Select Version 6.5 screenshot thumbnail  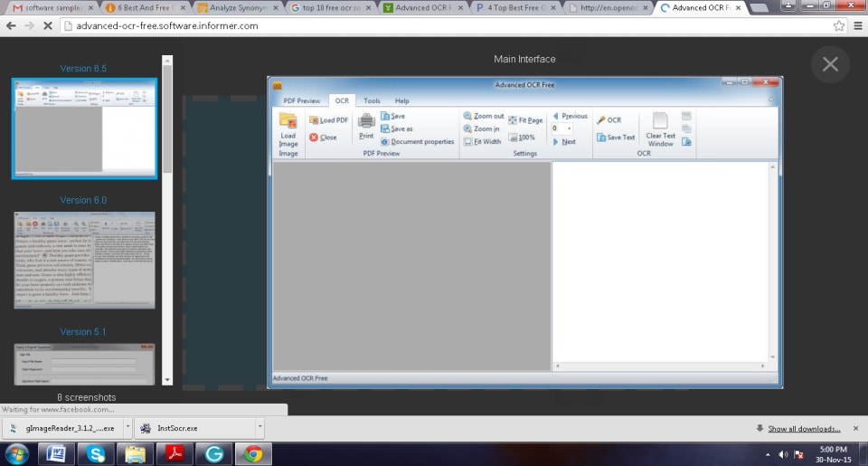(84, 128)
